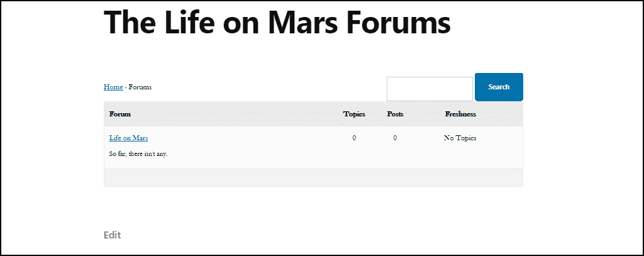Click the Home breadcrumb link
This screenshot has height=256, width=644.
pos(113,87)
